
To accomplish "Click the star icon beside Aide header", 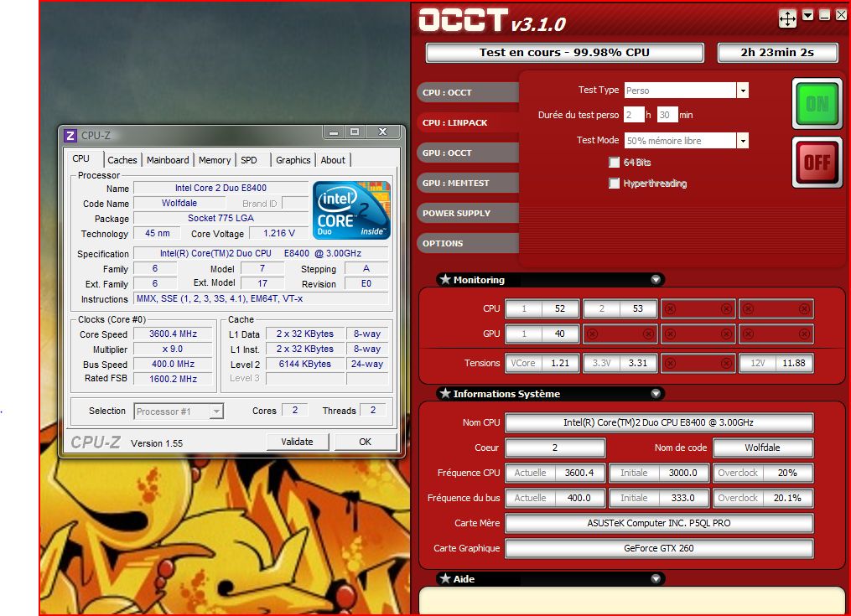I will (444, 579).
